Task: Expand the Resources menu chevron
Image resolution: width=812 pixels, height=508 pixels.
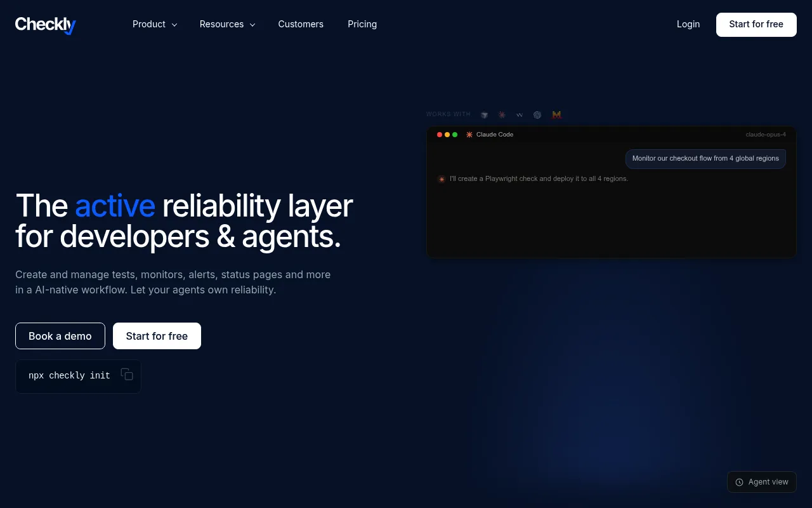Action: 252,25
